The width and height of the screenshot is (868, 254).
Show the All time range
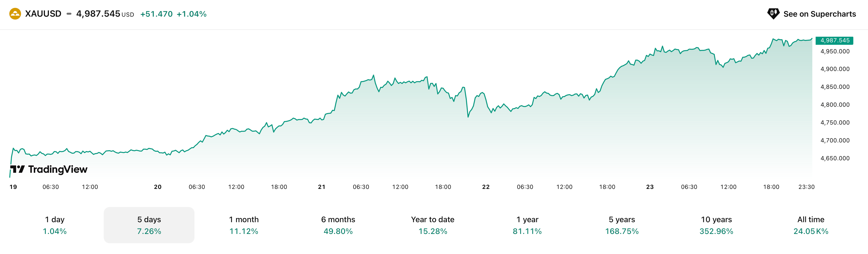pos(811,225)
